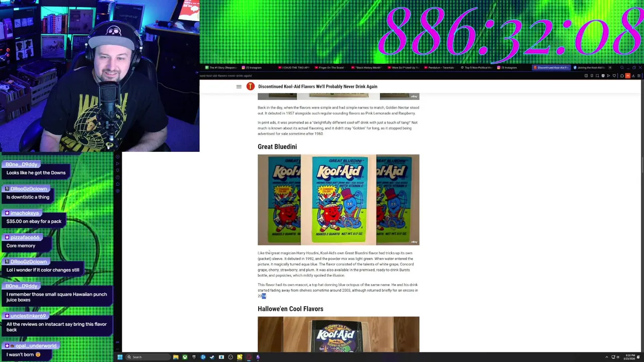Click chat username 'unclestinker69'

(28, 316)
